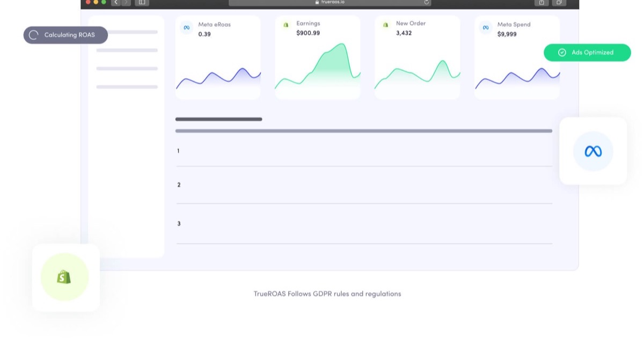The height and width of the screenshot is (338, 644).
Task: Reload the page from the address bar
Action: (x=427, y=2)
